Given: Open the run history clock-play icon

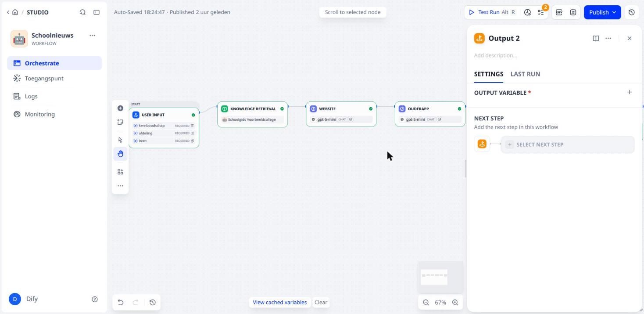Looking at the screenshot, I should pos(528,12).
